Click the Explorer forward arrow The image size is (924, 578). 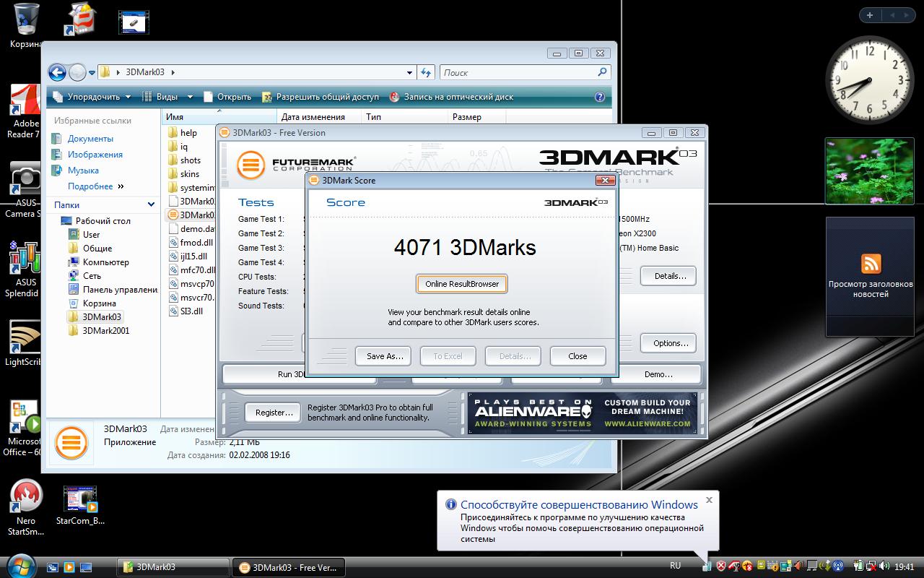[77, 72]
